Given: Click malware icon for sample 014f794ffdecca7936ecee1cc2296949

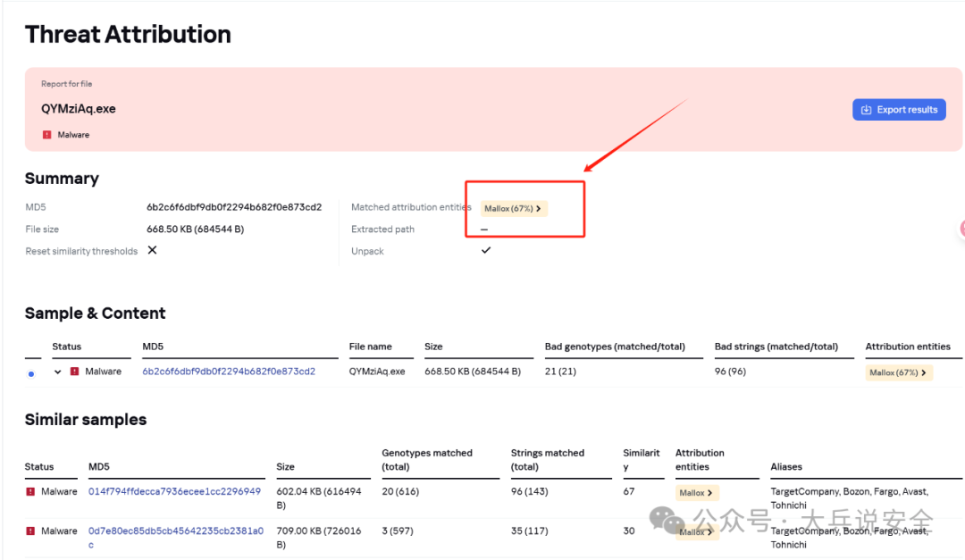Looking at the screenshot, I should (30, 492).
